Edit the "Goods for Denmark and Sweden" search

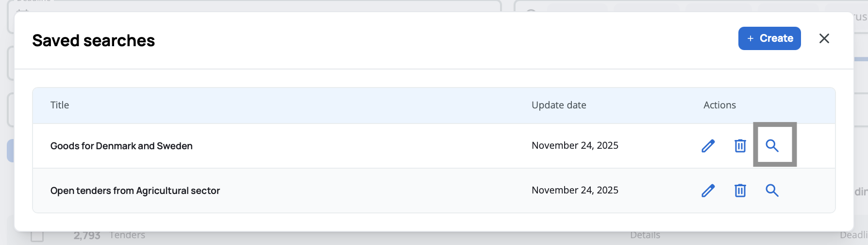[x=708, y=146]
